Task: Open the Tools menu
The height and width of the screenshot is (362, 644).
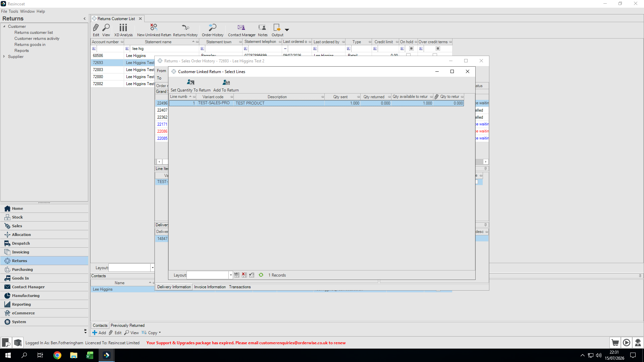Action: (13, 11)
